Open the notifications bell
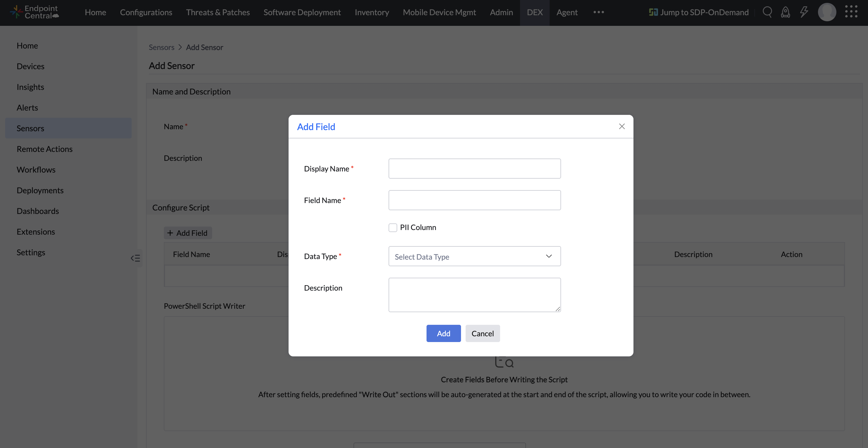This screenshot has height=448, width=868. (x=786, y=12)
